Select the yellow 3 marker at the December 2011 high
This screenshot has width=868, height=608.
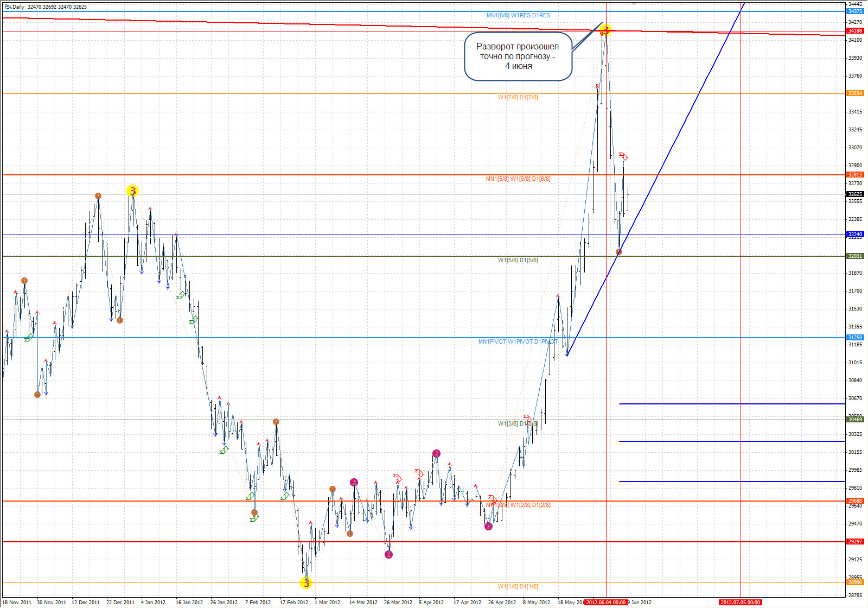(132, 191)
